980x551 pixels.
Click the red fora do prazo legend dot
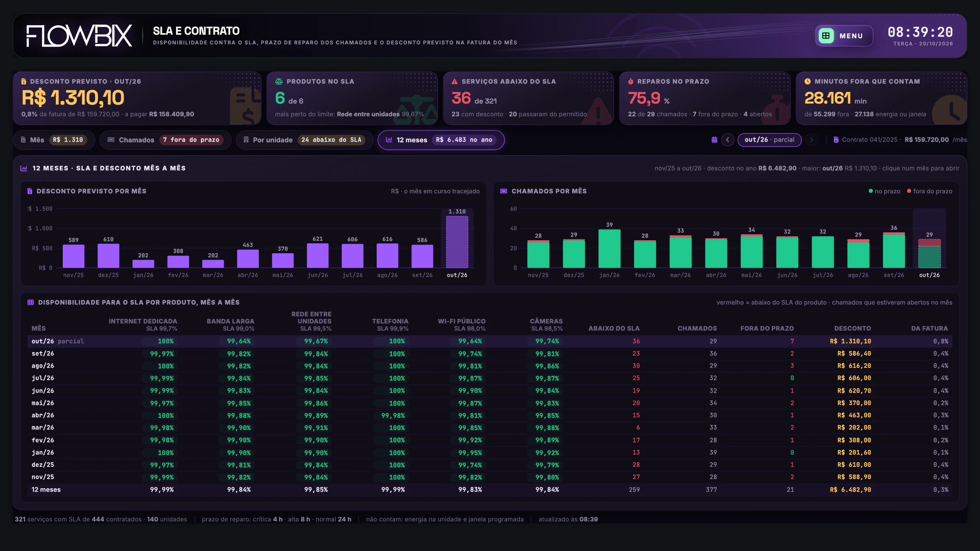[x=909, y=191]
